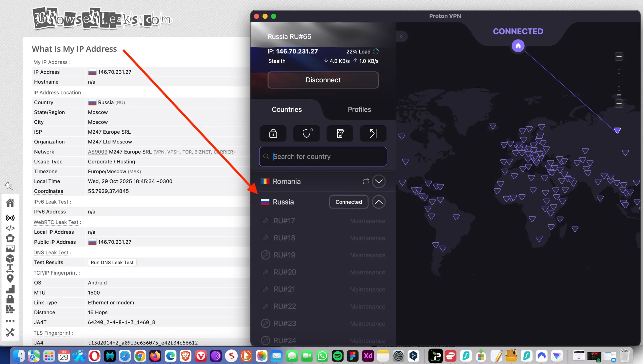Viewport: 643px width, 364px height.
Task: Disconnect from Russia RU#65
Action: tap(323, 80)
